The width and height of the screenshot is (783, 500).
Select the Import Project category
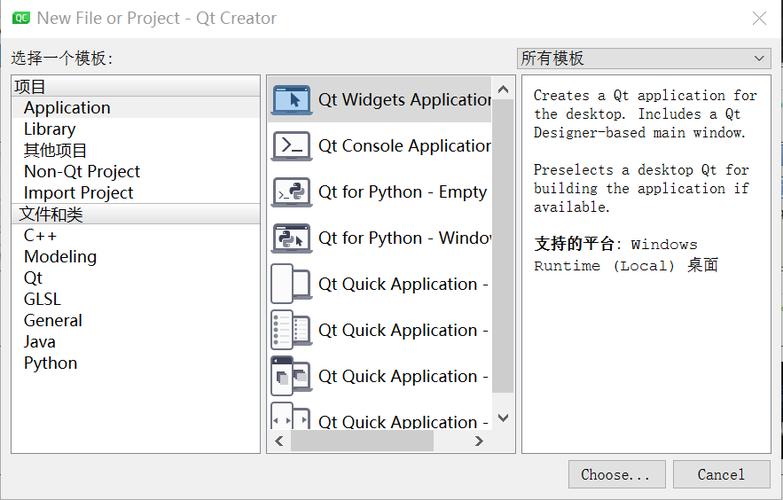point(136,192)
